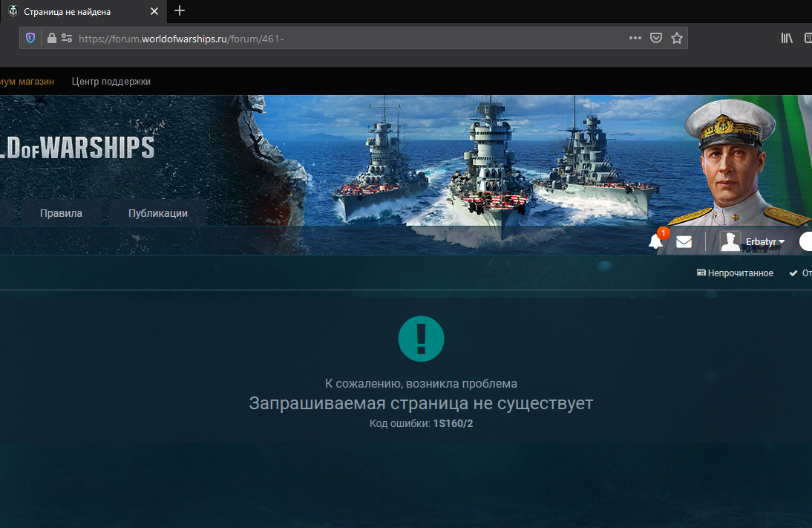Open new tab with plus button

[179, 11]
